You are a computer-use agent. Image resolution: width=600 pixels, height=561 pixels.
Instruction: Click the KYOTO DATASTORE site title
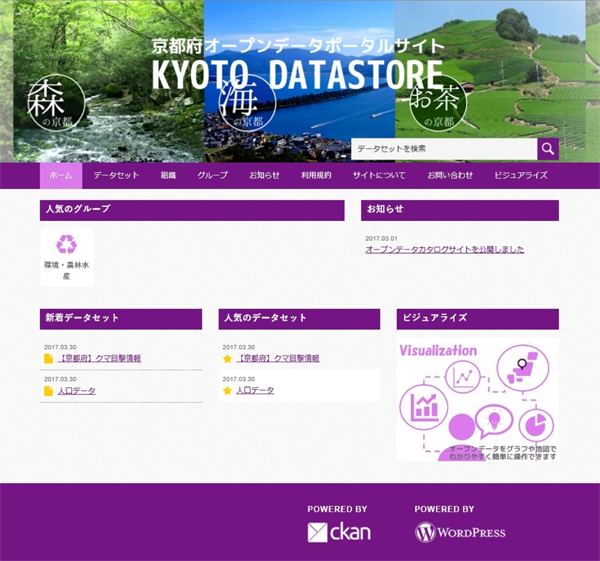coord(298,75)
